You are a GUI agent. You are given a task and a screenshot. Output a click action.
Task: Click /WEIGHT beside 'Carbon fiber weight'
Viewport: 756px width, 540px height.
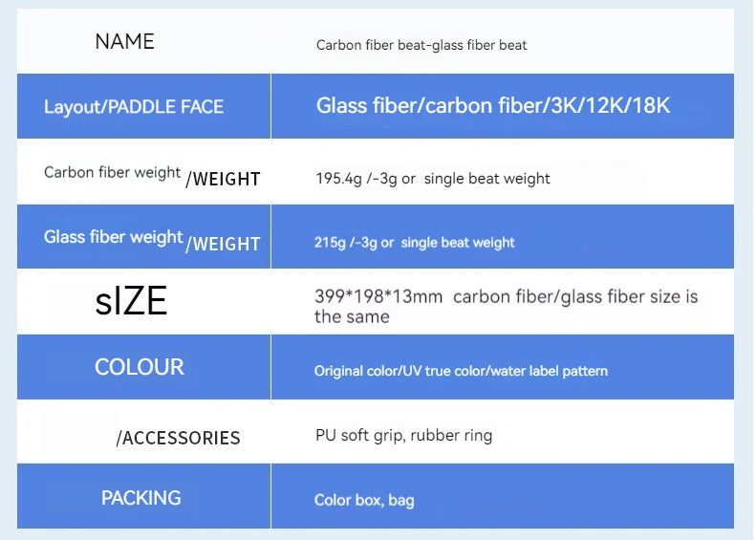[223, 179]
